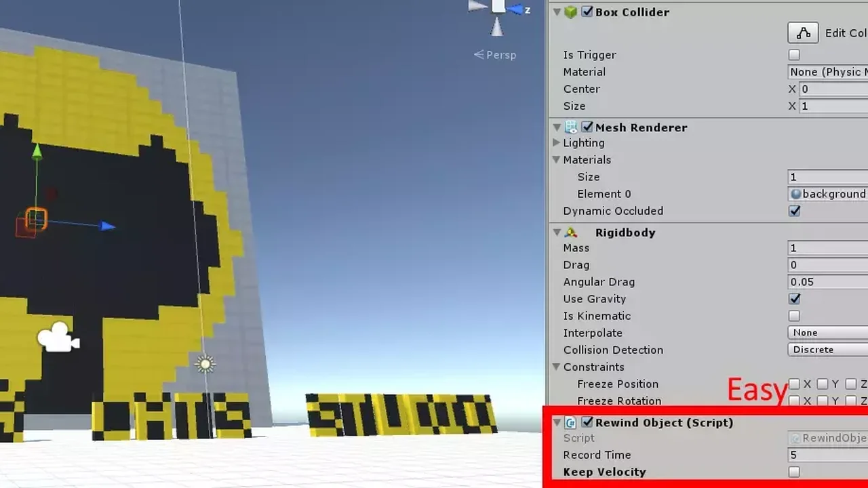This screenshot has height=488, width=868.
Task: Click the Box Collider Material field
Action: (x=828, y=72)
